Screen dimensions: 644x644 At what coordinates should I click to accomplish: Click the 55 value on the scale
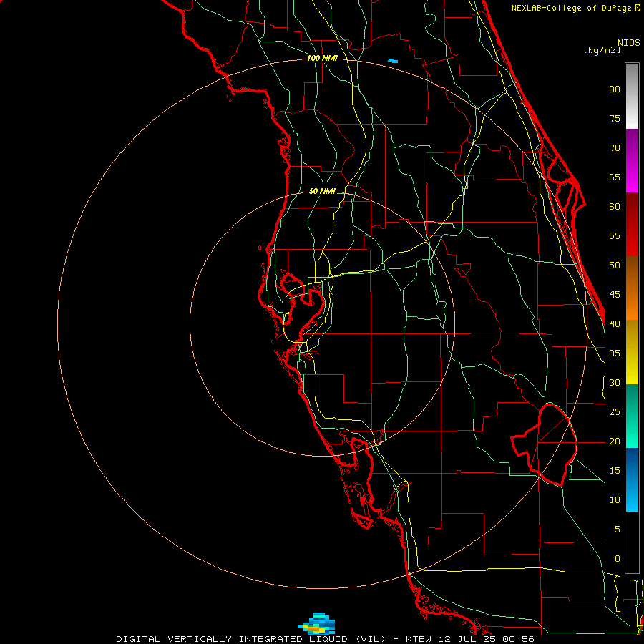coord(615,235)
